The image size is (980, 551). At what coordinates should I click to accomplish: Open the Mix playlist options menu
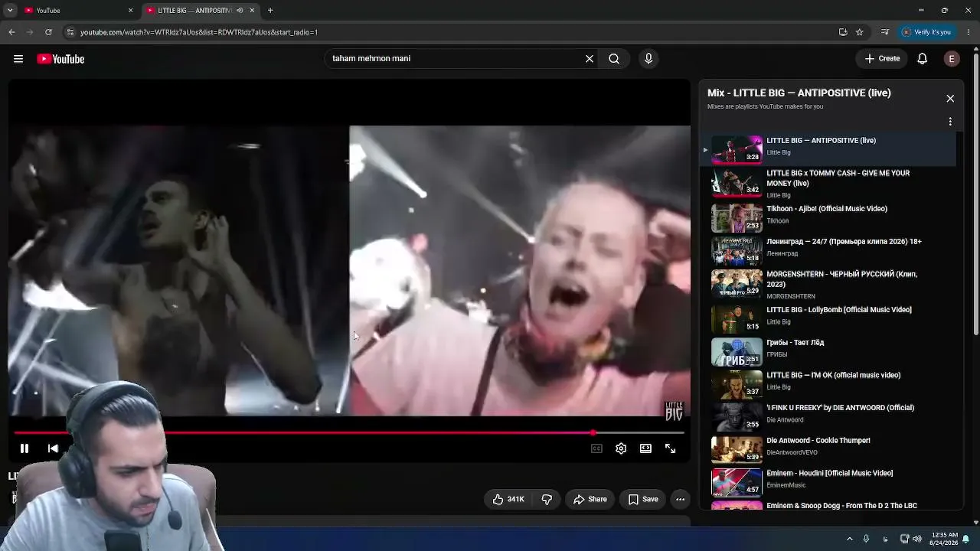click(x=950, y=122)
